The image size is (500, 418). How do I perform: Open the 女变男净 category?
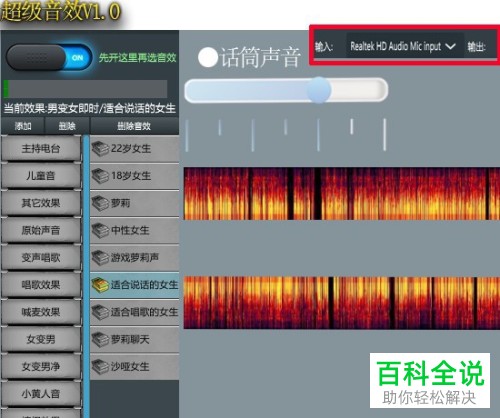click(x=41, y=367)
